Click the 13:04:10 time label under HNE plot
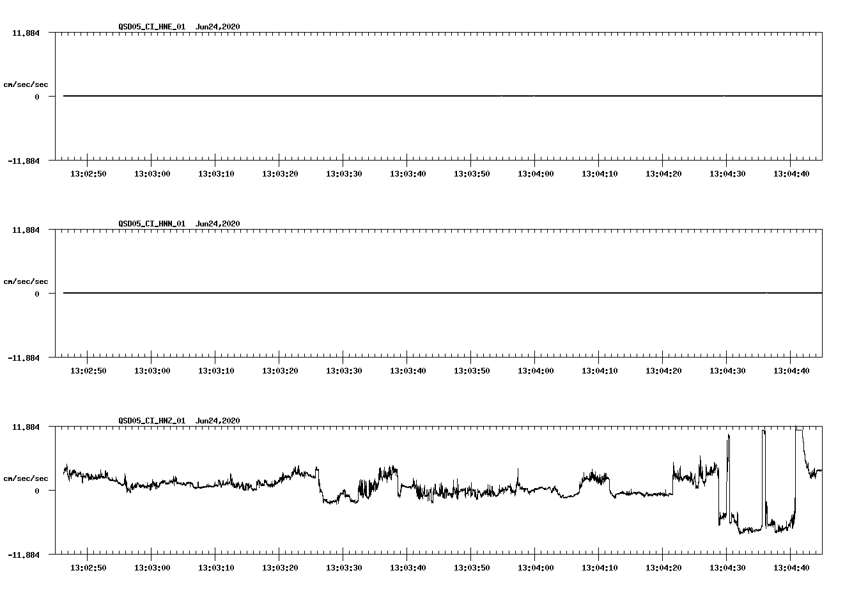The image size is (868, 591). pos(600,174)
